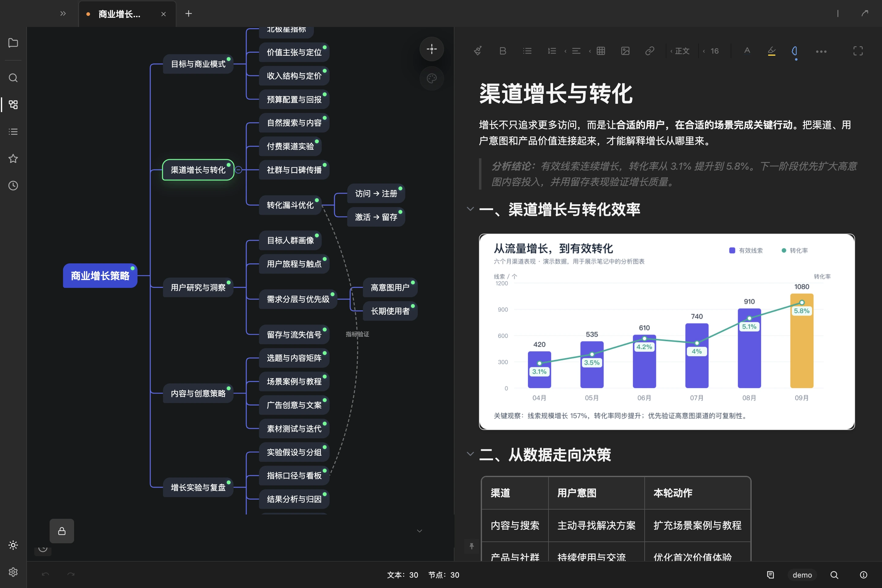The width and height of the screenshot is (882, 588).
Task: Enter fullscreen note editor
Action: click(x=858, y=51)
